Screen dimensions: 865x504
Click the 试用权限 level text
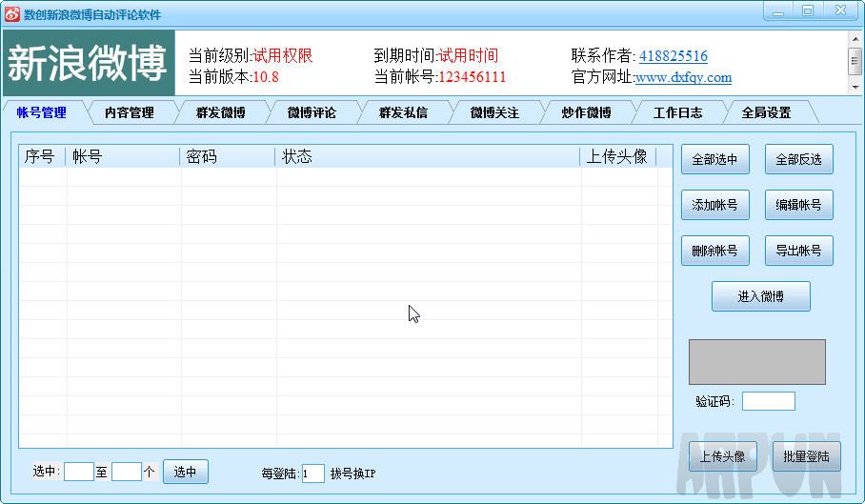(x=282, y=55)
